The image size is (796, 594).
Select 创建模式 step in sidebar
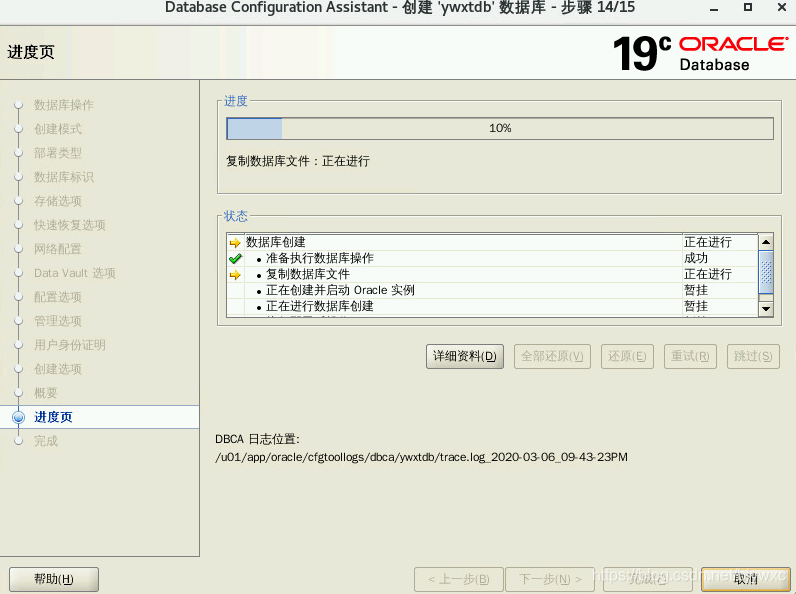[x=57, y=129]
